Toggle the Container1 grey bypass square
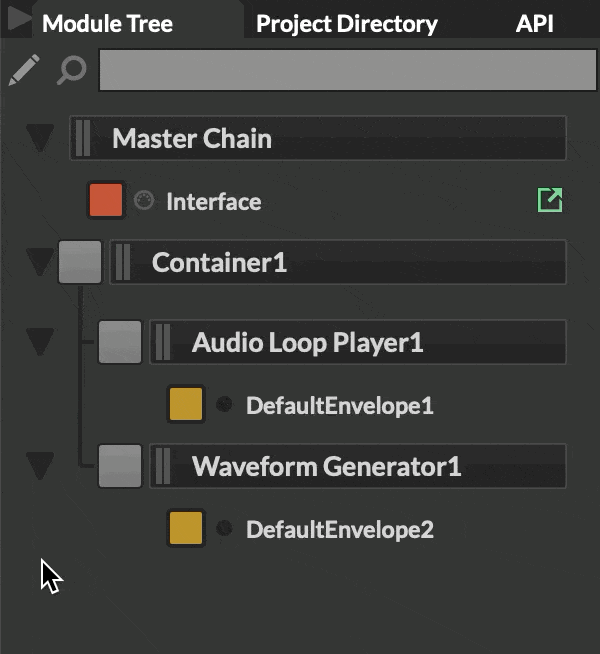 coord(80,262)
